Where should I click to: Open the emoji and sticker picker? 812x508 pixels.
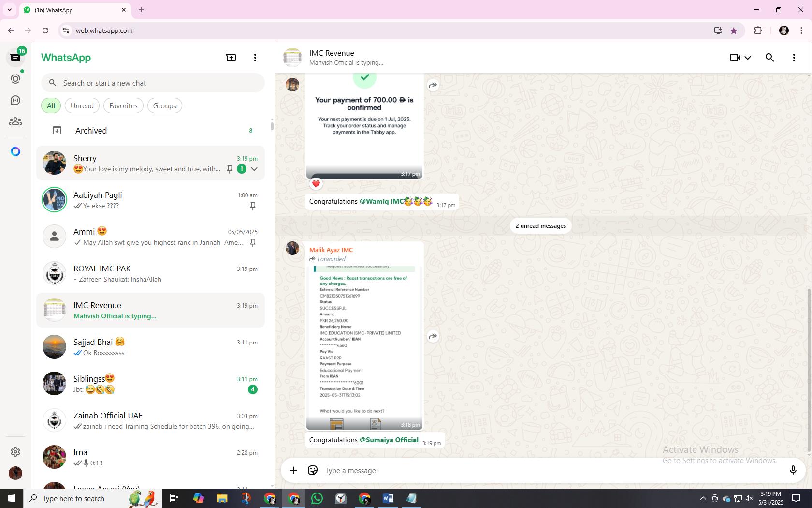click(313, 470)
